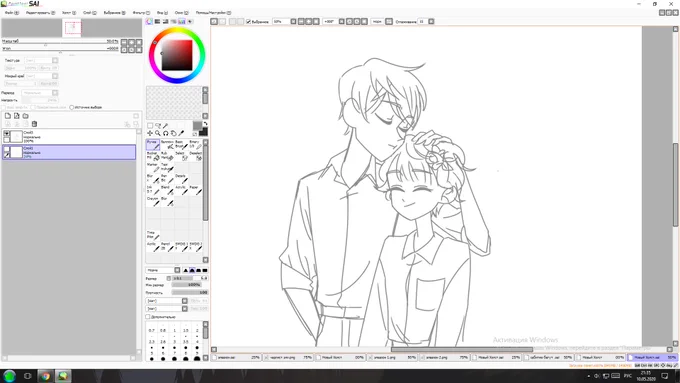Select the magic wand tool
The image size is (680, 383).
tap(166, 125)
